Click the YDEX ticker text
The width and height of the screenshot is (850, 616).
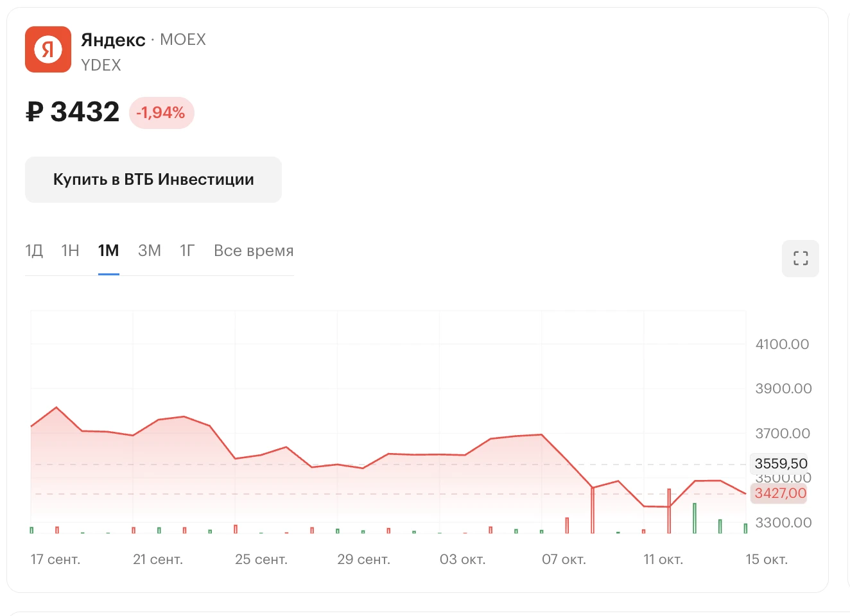101,65
